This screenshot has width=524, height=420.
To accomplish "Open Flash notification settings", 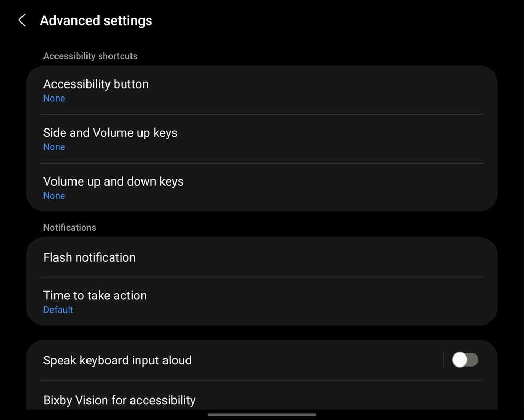I will click(x=89, y=257).
